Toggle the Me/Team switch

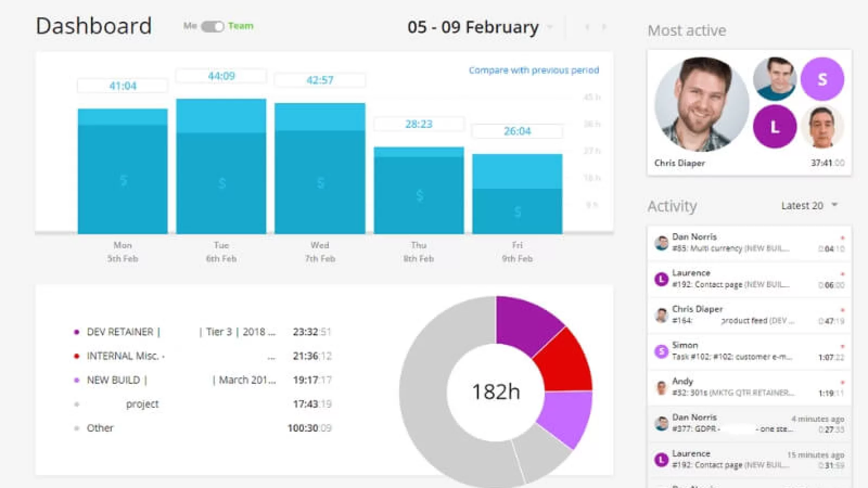(x=212, y=26)
